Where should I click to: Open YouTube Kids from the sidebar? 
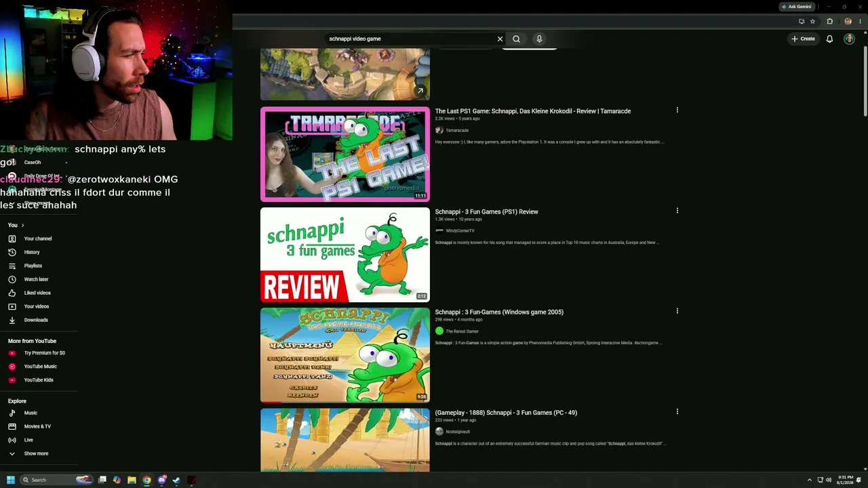[39, 380]
